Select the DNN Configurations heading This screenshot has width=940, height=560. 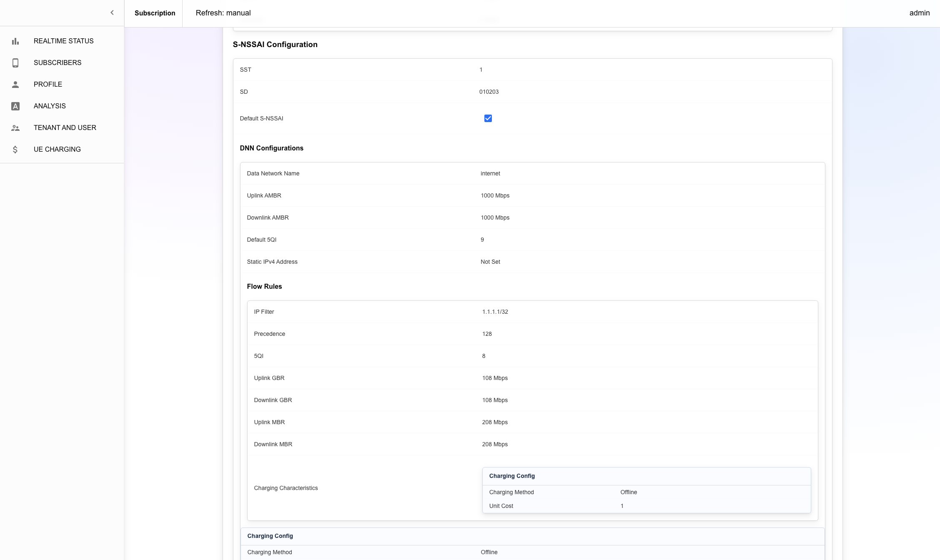point(272,148)
